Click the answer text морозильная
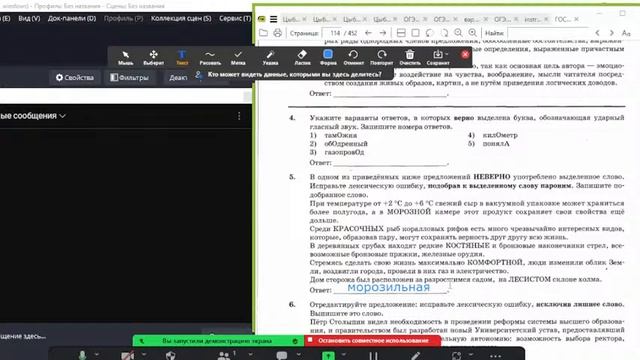 click(388, 287)
